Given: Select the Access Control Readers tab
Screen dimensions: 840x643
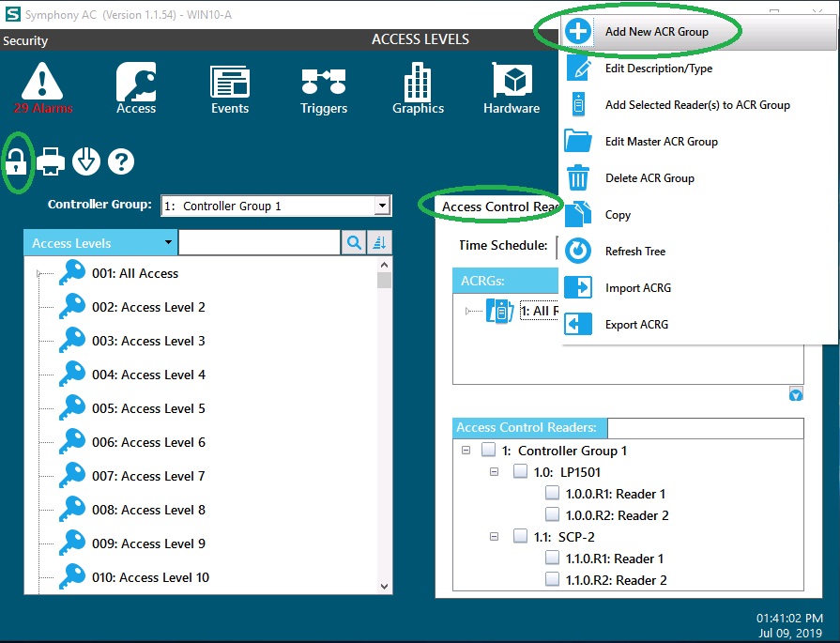Looking at the screenshot, I should (497, 207).
